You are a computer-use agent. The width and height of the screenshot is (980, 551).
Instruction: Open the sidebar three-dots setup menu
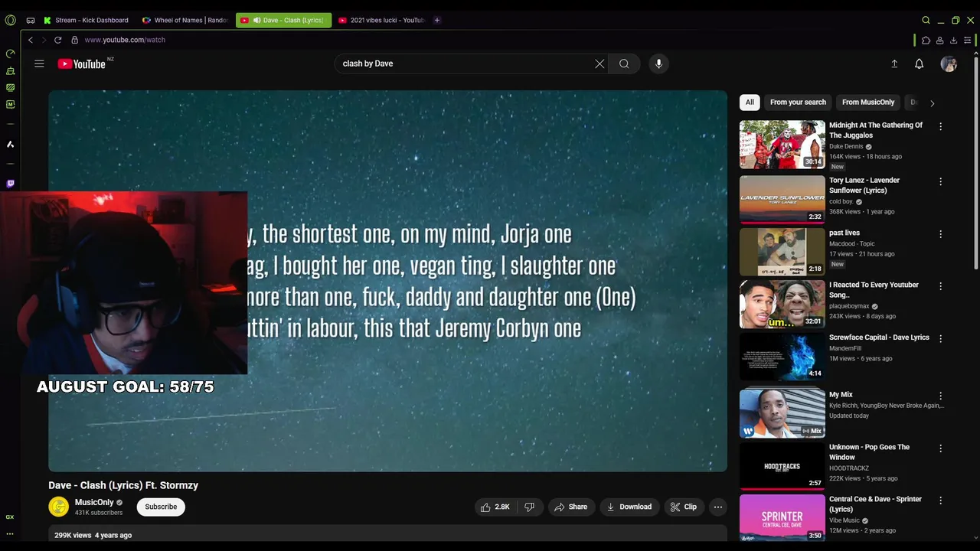10,534
